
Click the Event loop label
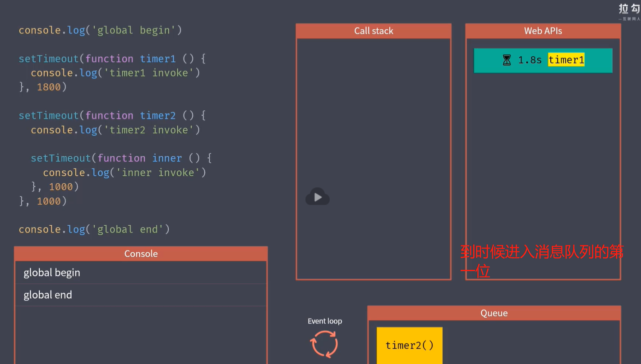click(325, 321)
